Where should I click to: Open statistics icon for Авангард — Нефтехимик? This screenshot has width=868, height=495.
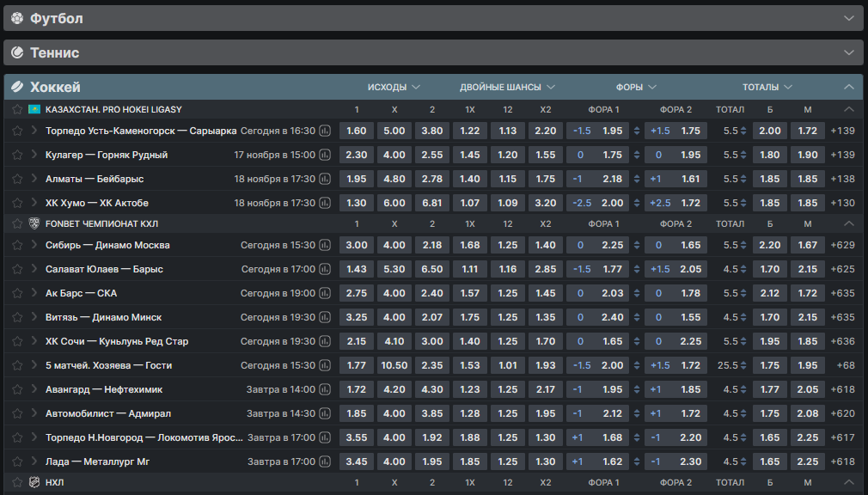point(325,390)
